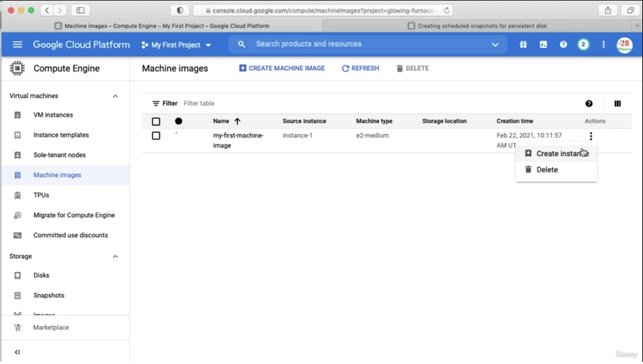Image resolution: width=643 pixels, height=364 pixels.
Task: Choose Create instance from context menu
Action: click(x=556, y=154)
